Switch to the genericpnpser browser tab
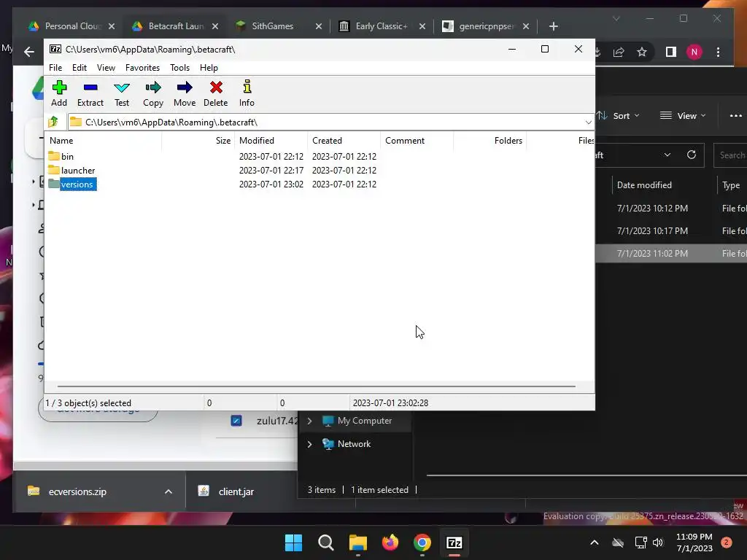This screenshot has width=747, height=560. [486, 26]
